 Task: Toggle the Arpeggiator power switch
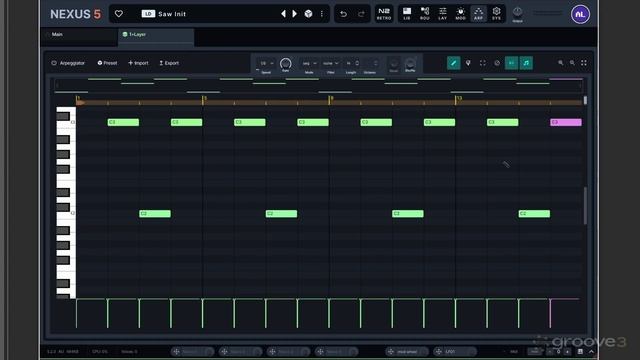[54, 63]
